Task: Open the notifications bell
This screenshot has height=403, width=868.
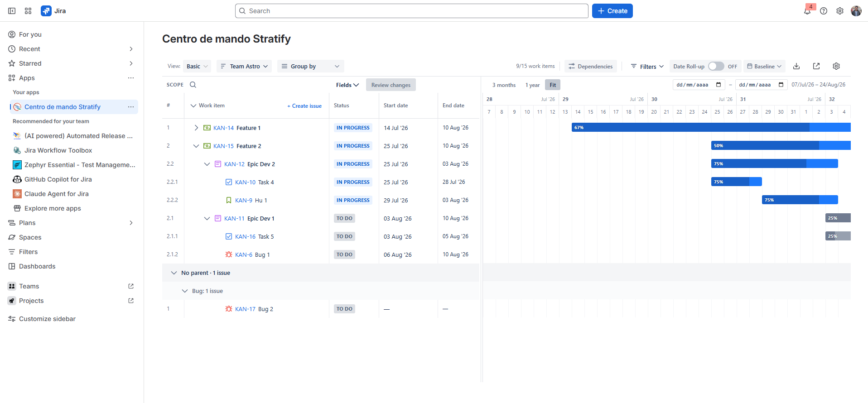Action: [x=807, y=11]
